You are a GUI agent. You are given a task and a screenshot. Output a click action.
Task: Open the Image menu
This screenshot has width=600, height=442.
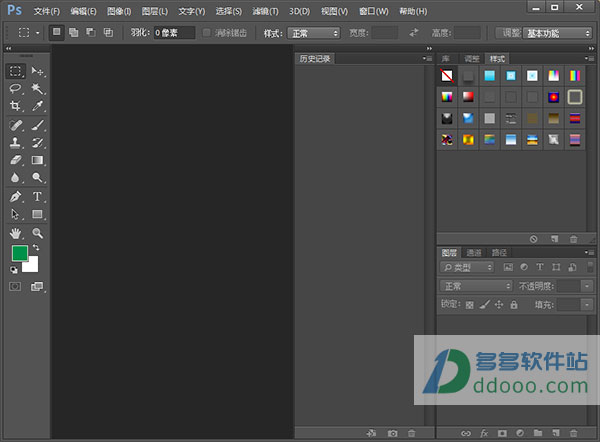119,11
